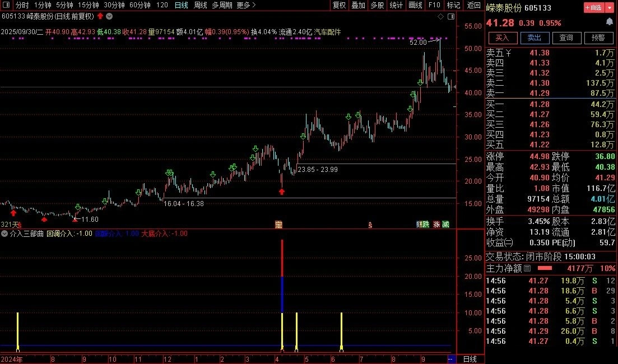Switch to 分时 view
Image resolution: width=618 pixels, height=364 pixels.
[x=22, y=5]
